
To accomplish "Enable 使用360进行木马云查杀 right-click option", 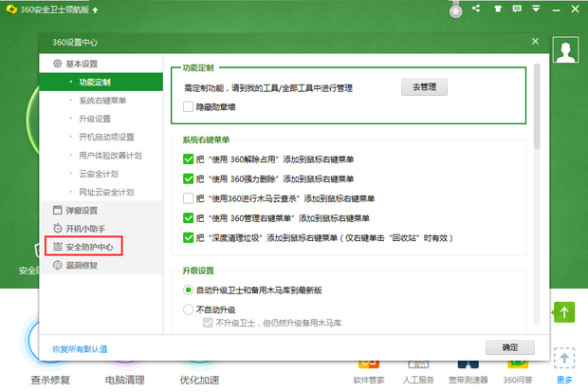I will pos(188,198).
